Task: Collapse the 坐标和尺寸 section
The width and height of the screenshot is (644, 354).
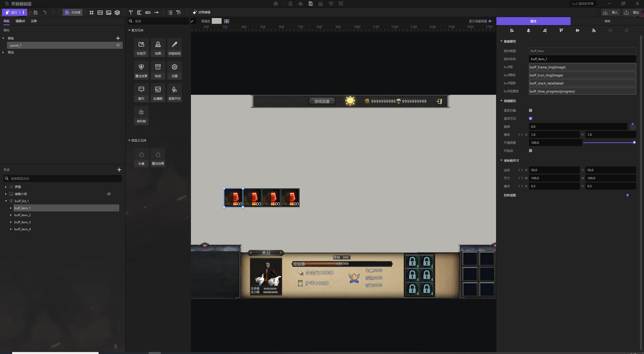Action: click(501, 160)
